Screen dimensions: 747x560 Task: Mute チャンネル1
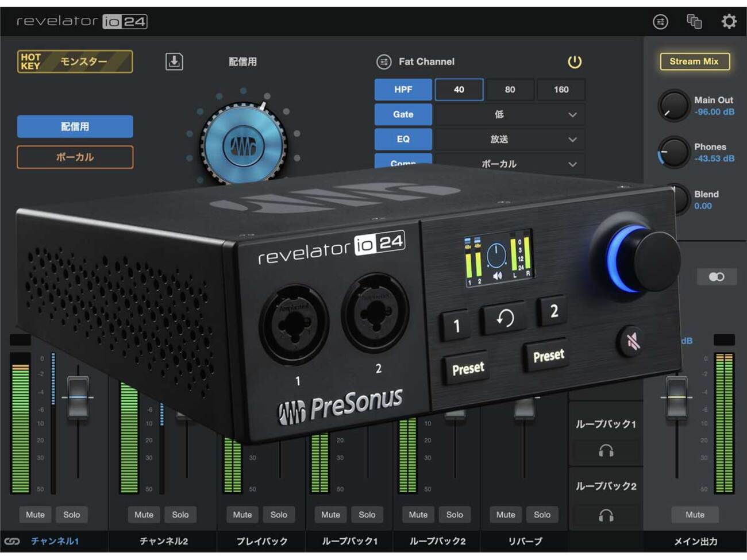pyautogui.click(x=35, y=515)
